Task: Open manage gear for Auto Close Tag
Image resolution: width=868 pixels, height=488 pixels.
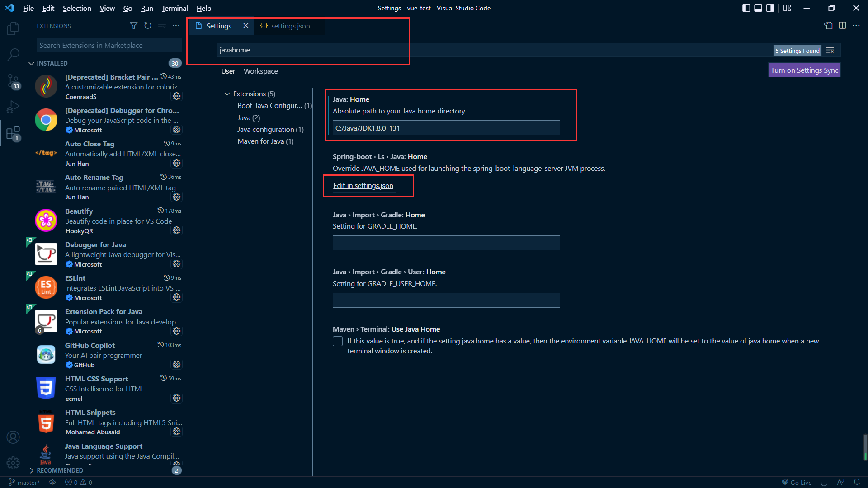Action: (177, 163)
